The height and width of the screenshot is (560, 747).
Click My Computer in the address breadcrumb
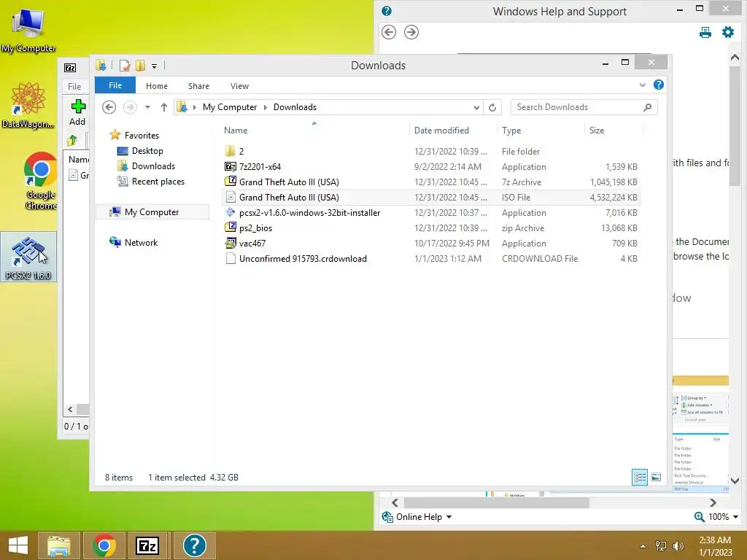230,107
